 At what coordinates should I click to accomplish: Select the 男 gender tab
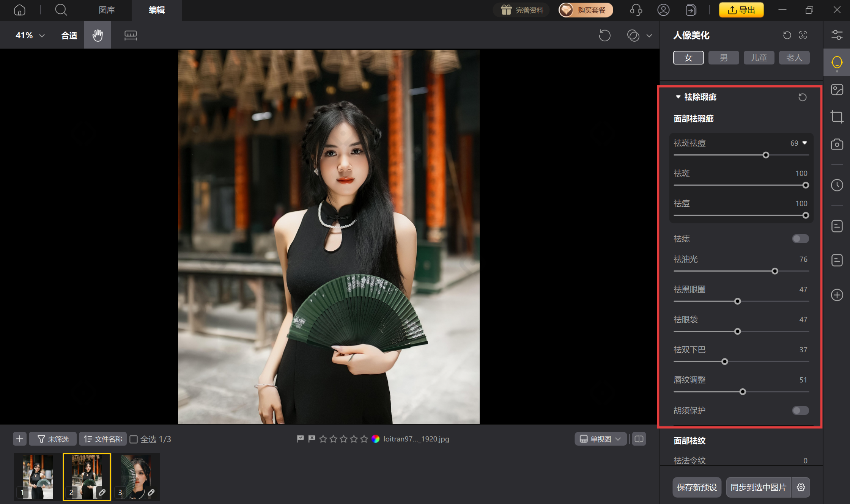(724, 58)
